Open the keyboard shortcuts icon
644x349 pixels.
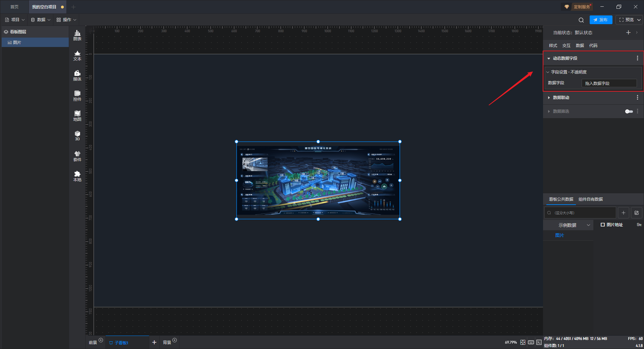pyautogui.click(x=531, y=342)
